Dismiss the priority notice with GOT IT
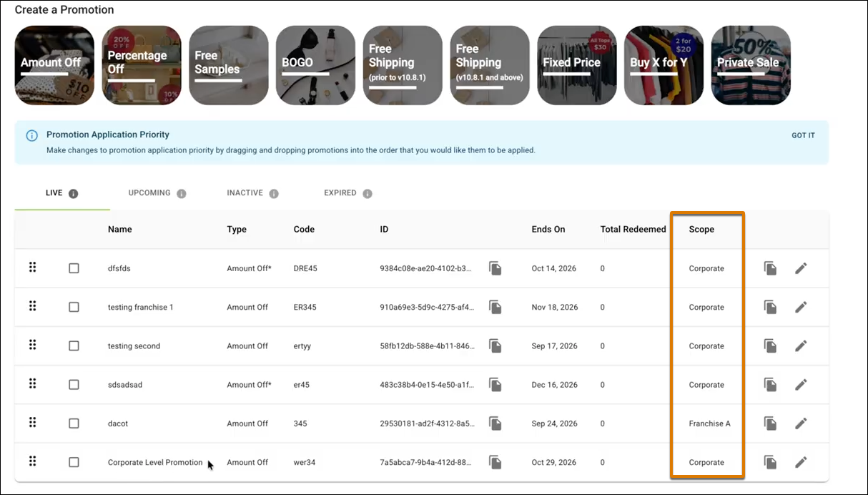Image resolution: width=868 pixels, height=495 pixels. pyautogui.click(x=803, y=135)
